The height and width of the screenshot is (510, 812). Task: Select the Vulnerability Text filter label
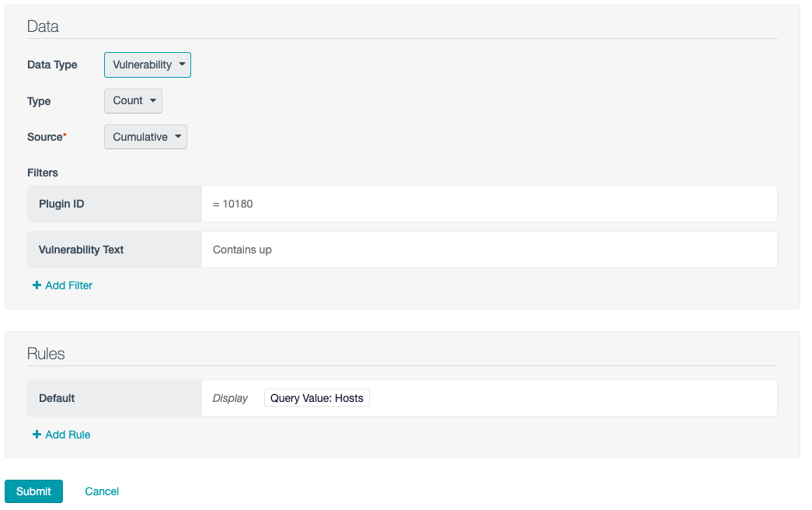point(82,250)
